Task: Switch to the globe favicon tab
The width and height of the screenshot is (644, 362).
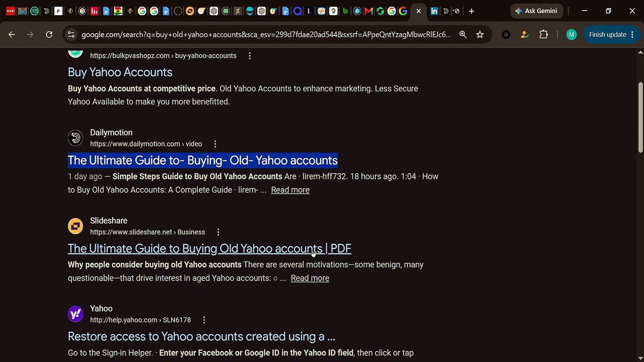Action: pos(457,11)
